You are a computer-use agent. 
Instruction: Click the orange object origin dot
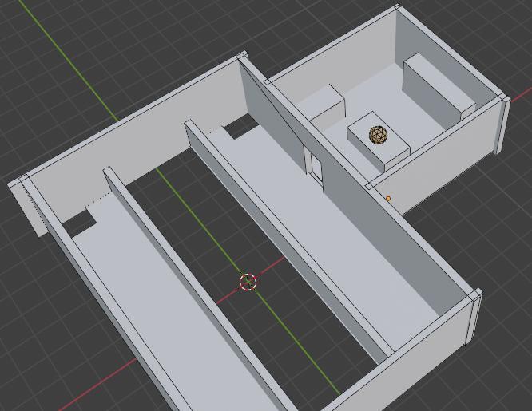(x=388, y=199)
